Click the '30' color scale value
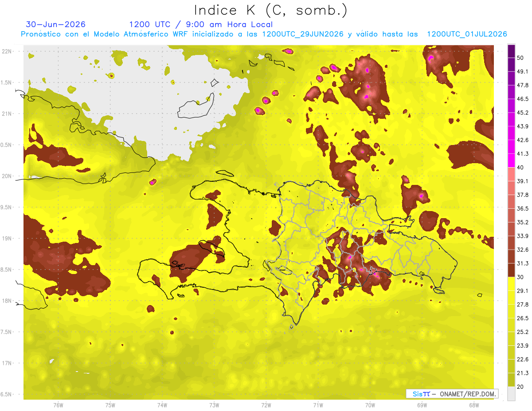532x411 pixels. point(521,277)
